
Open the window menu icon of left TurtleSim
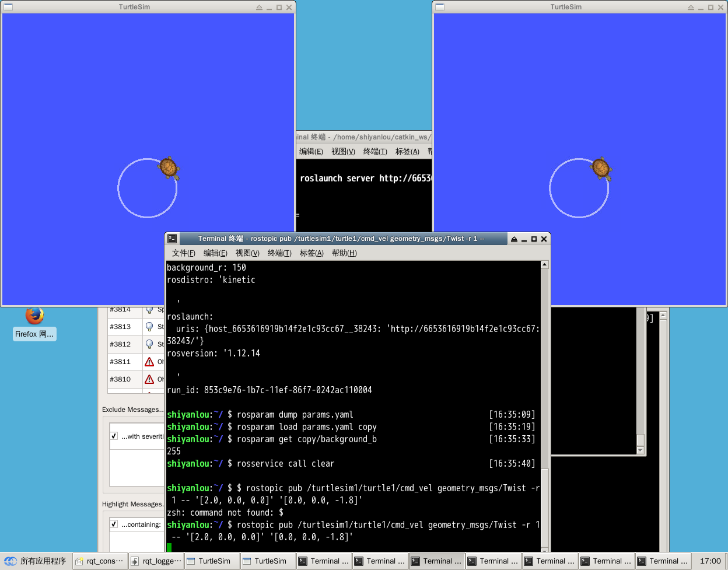(8, 7)
